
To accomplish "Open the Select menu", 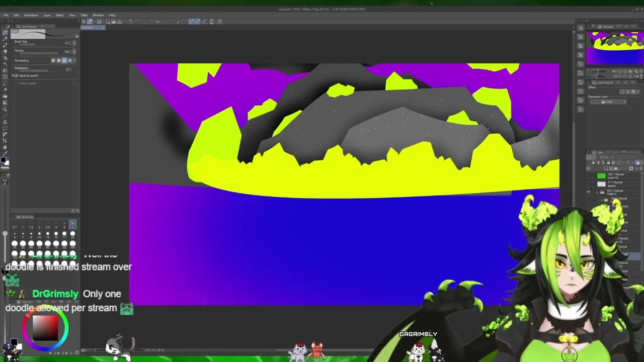I will [59, 15].
